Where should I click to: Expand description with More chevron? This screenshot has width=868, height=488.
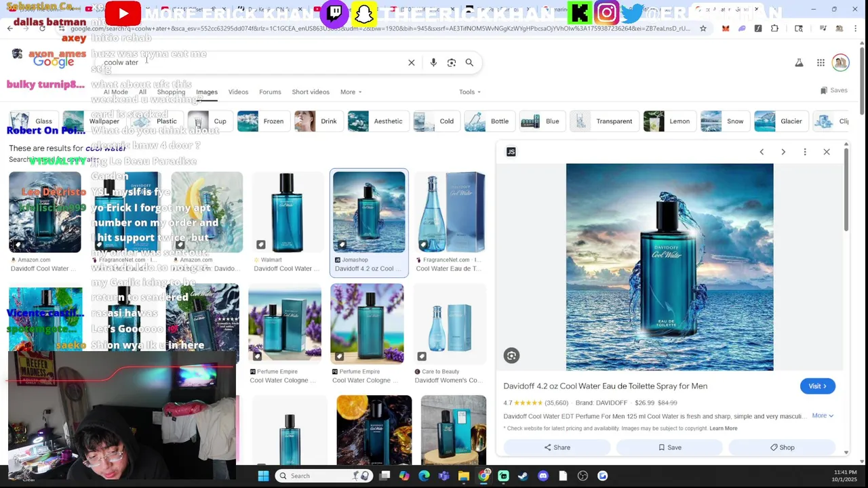click(823, 415)
